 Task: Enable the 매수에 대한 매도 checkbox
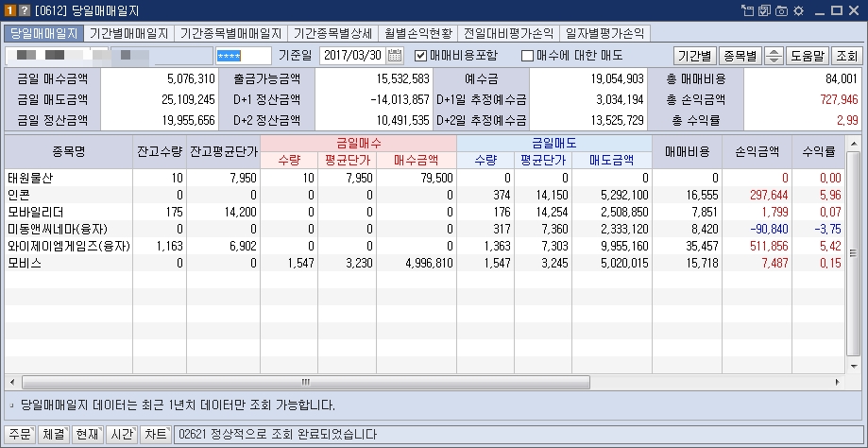coord(528,55)
